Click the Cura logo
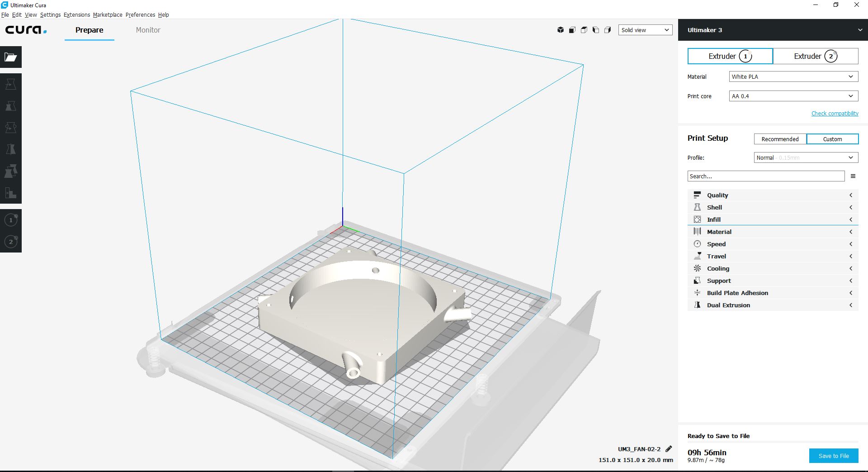The width and height of the screenshot is (868, 472). 26,30
